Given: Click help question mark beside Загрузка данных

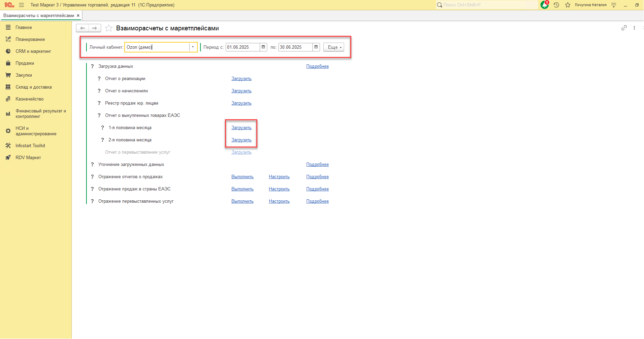Looking at the screenshot, I should 92,66.
